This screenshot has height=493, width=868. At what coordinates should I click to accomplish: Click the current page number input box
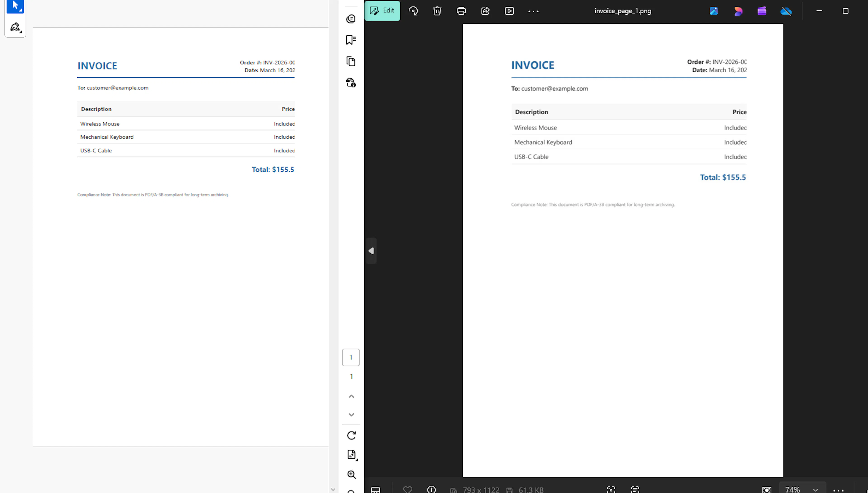point(351,357)
